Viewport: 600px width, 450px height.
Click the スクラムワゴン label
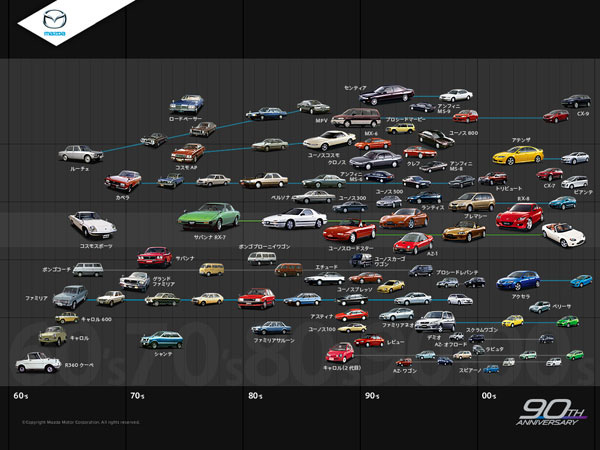(482, 329)
